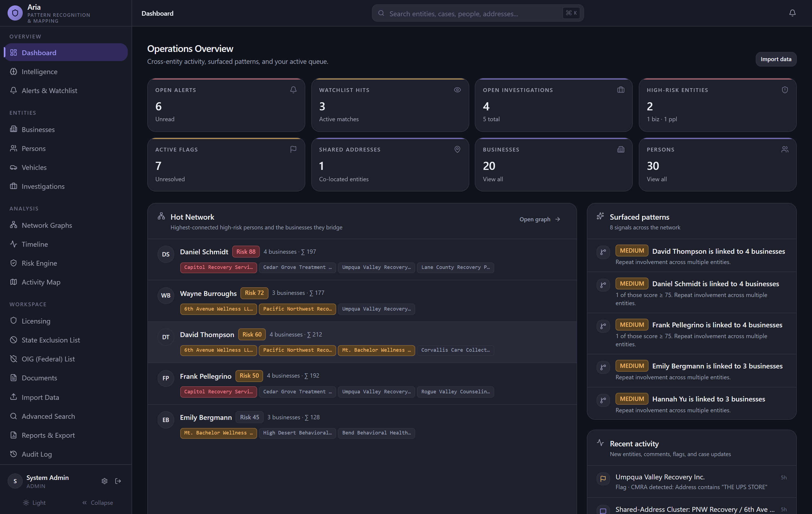Open Import Data in sidebar
This screenshot has height=514, width=812.
66,397
